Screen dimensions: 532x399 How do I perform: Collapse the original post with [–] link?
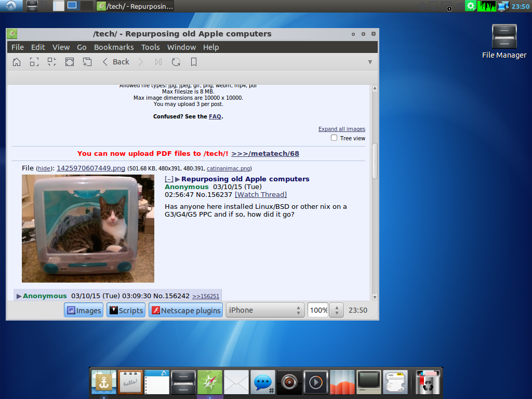169,179
